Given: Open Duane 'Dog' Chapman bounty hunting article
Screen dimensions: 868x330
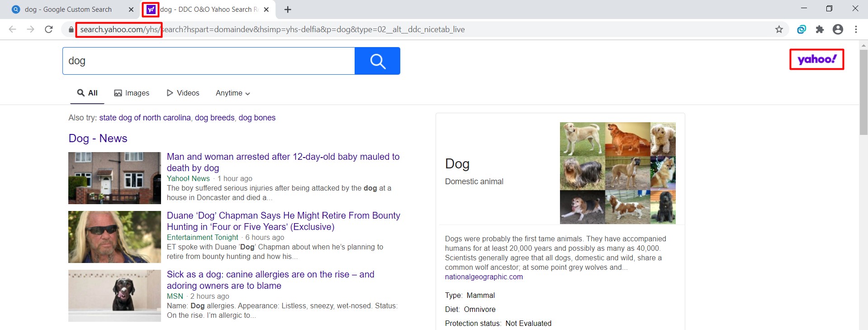Looking at the screenshot, I should click(284, 221).
